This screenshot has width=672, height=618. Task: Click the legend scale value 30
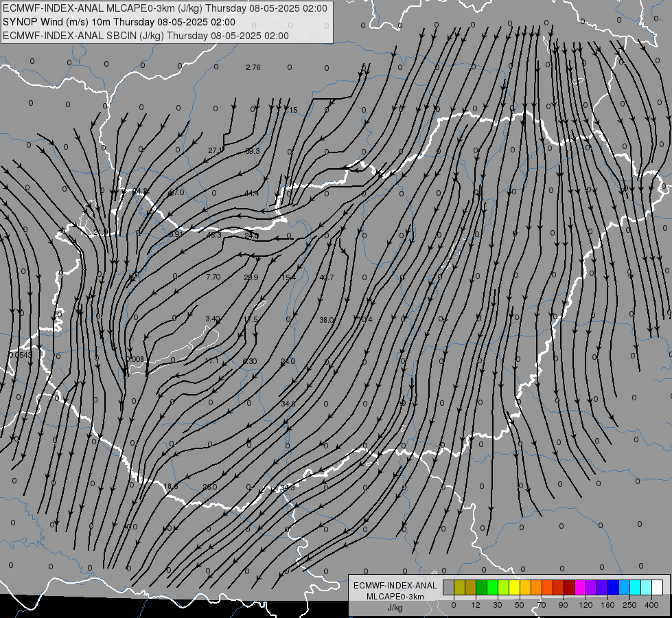pyautogui.click(x=498, y=605)
